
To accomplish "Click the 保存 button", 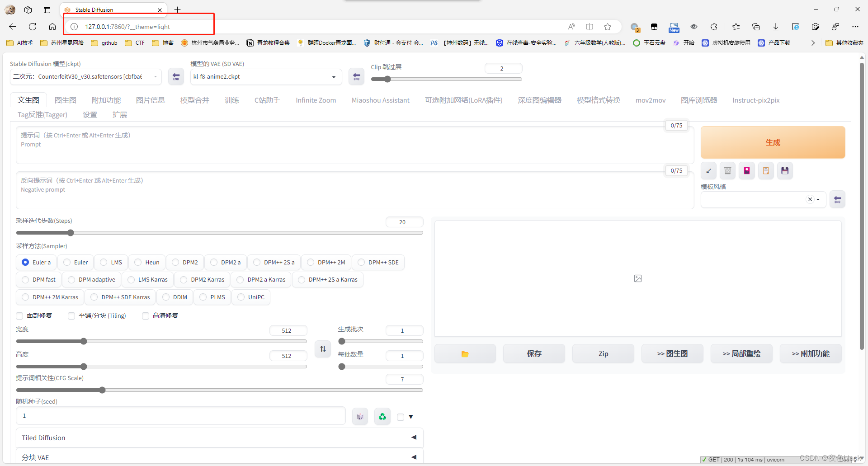I will (534, 353).
